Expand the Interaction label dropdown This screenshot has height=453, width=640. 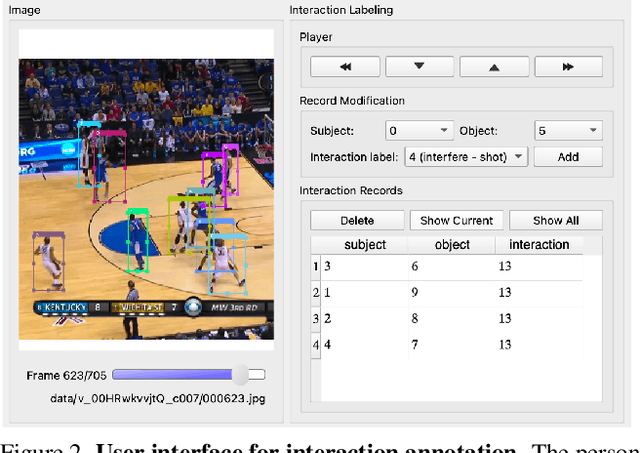click(x=466, y=157)
